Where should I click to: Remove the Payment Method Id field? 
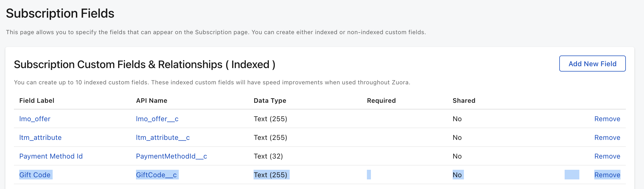(607, 156)
